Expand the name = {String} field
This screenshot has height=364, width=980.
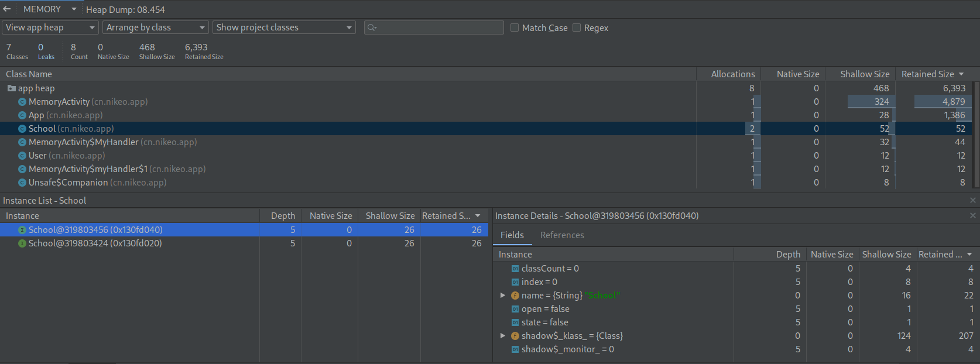pos(502,296)
